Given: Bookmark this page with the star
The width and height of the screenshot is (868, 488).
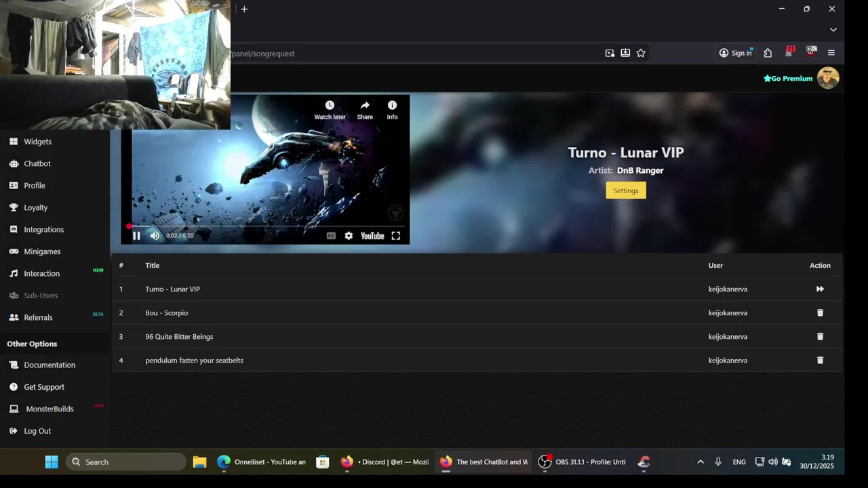Looking at the screenshot, I should coord(641,53).
